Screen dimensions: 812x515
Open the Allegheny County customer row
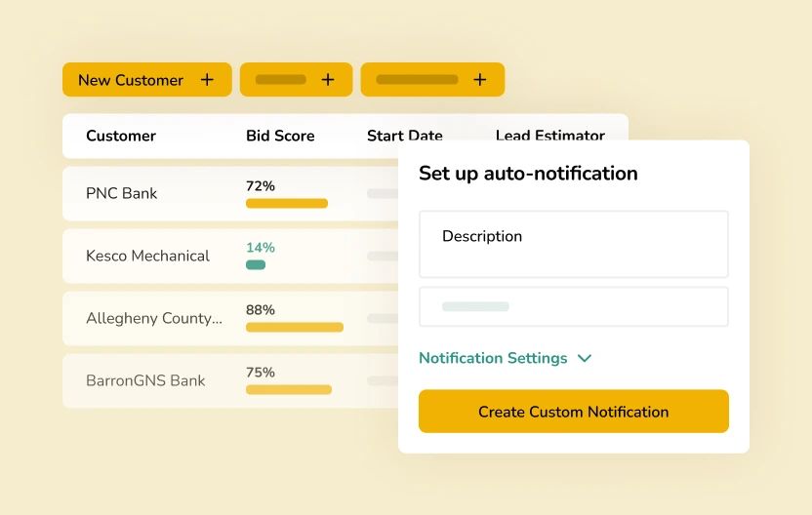[x=230, y=318]
